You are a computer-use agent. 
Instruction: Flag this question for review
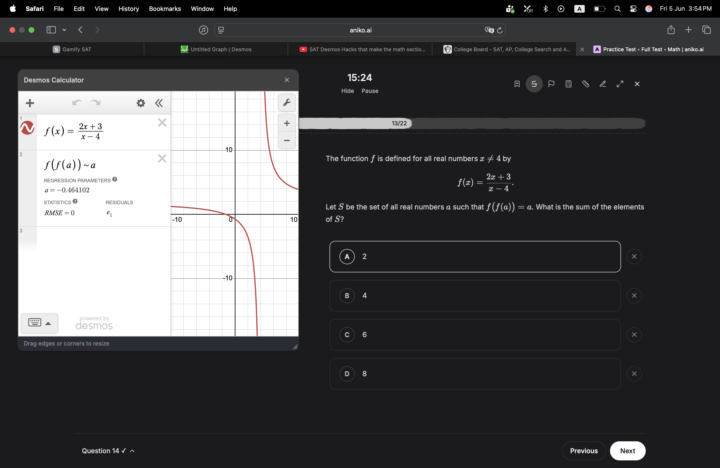551,84
